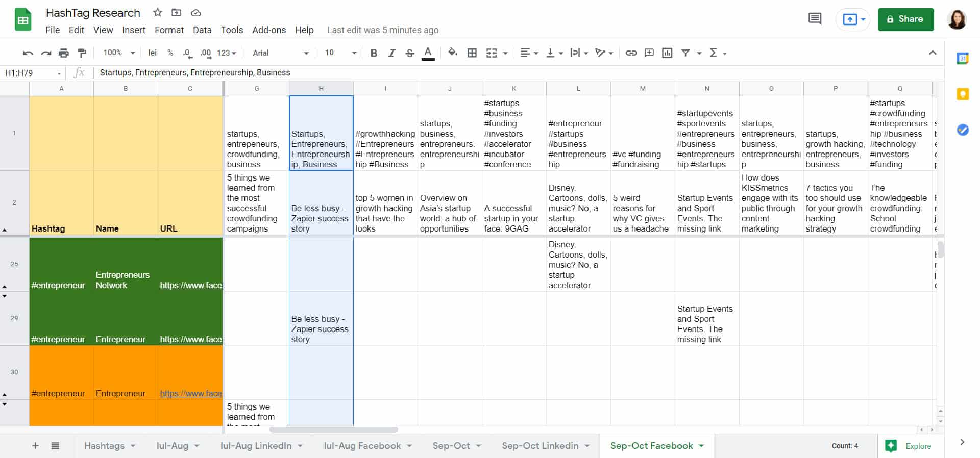The image size is (980, 458).
Task: Increase decimal places
Action: click(x=205, y=53)
